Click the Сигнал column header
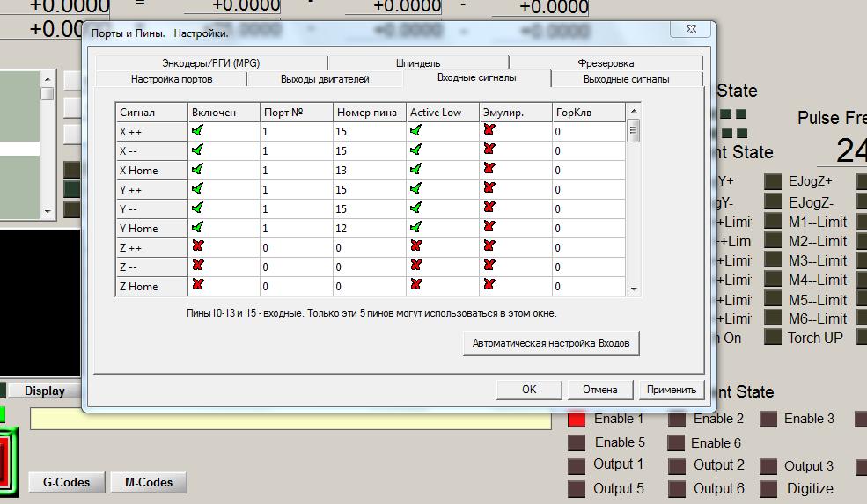This screenshot has height=504, width=867. point(151,113)
